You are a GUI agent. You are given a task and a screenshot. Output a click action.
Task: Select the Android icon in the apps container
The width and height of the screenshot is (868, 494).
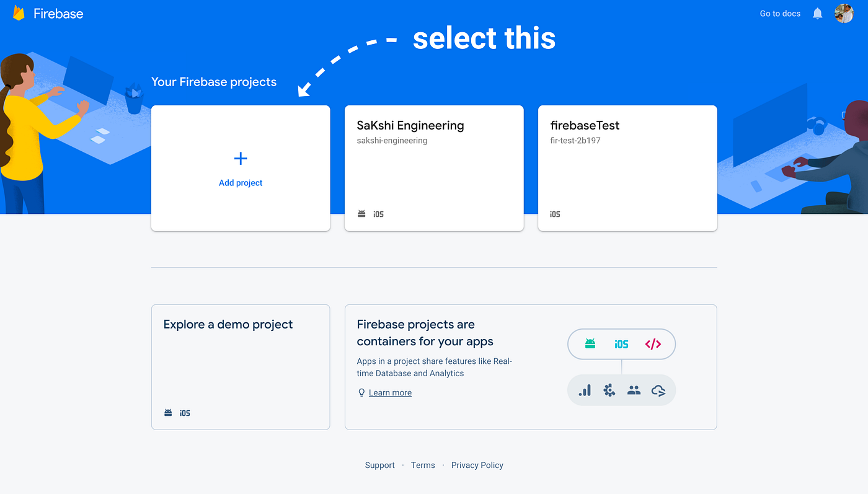coord(590,344)
